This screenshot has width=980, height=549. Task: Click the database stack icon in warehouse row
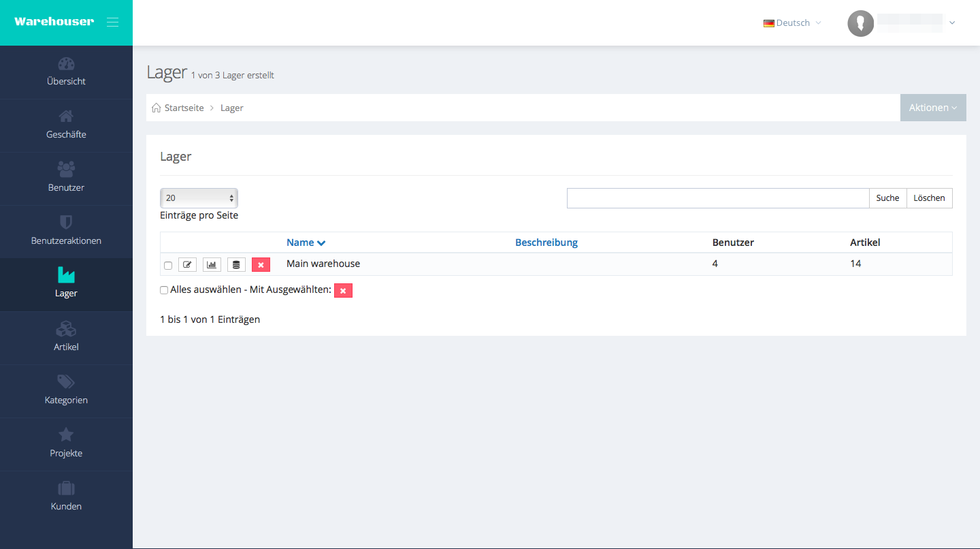236,264
